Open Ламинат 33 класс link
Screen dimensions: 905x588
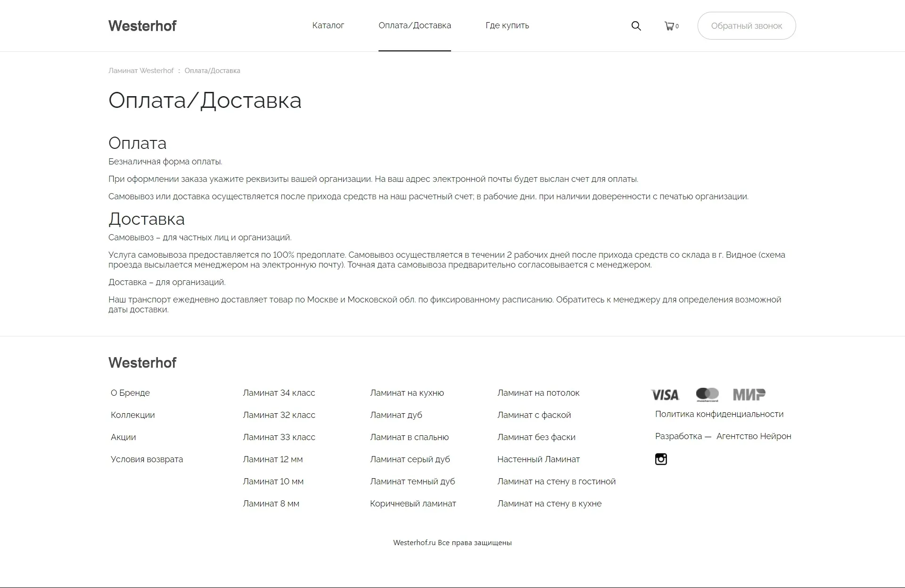279,437
